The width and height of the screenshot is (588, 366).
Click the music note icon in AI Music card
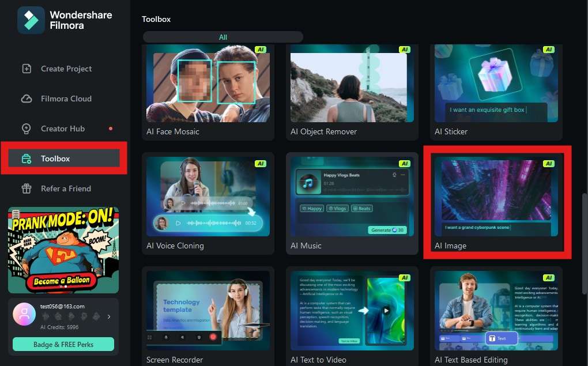[308, 183]
